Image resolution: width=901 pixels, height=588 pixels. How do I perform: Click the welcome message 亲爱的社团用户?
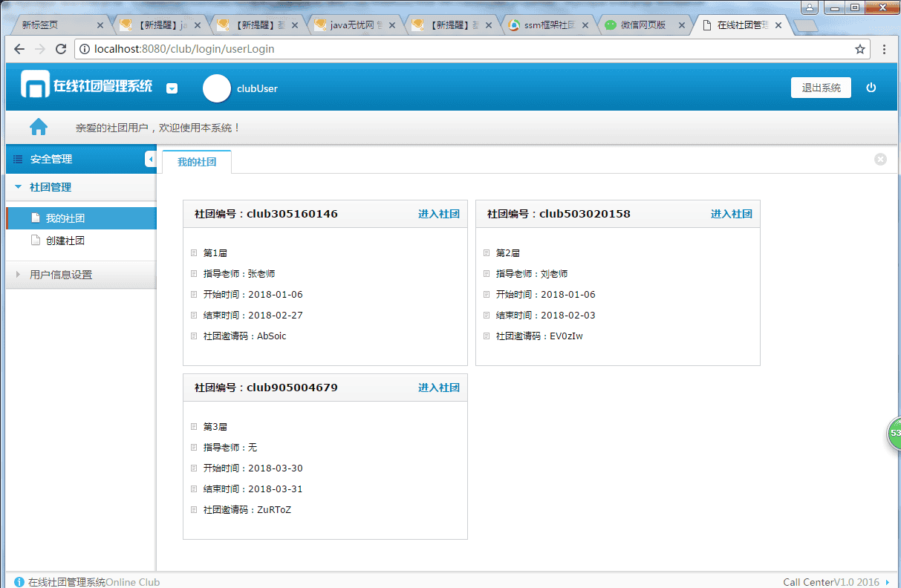159,128
